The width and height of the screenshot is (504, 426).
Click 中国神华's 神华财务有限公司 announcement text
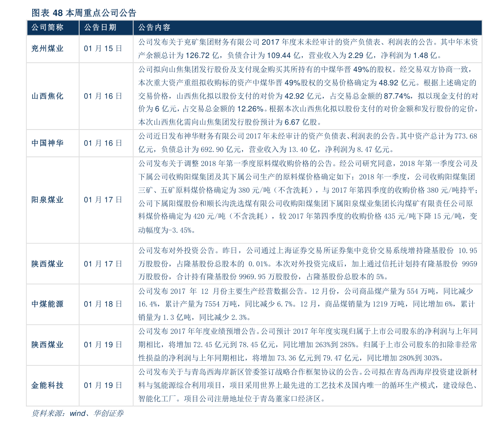click(x=308, y=143)
